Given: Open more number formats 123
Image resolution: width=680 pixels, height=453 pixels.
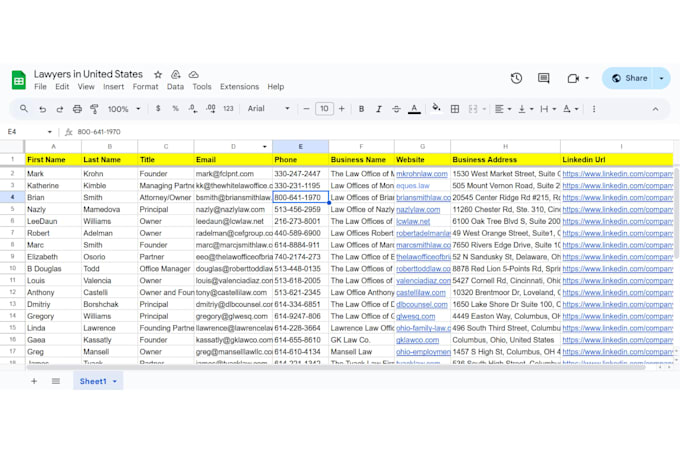Looking at the screenshot, I should click(x=228, y=109).
